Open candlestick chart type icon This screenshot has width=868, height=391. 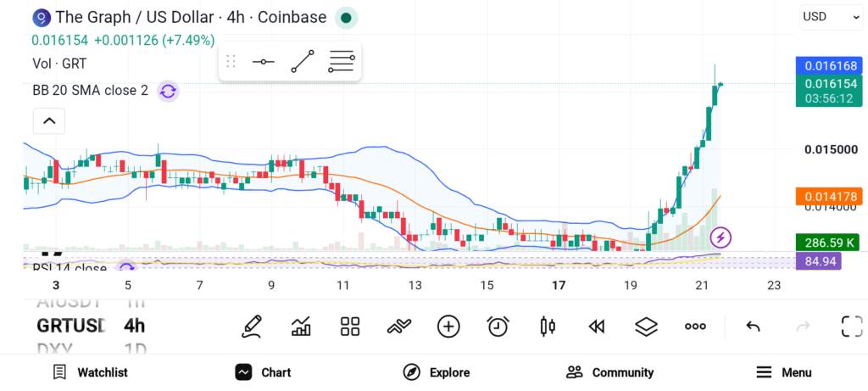548,327
